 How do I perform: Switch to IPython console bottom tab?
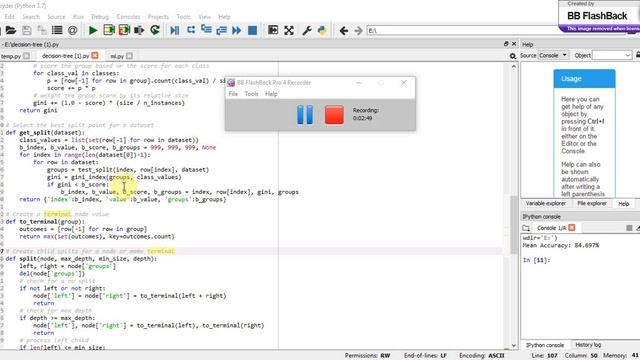click(545, 345)
